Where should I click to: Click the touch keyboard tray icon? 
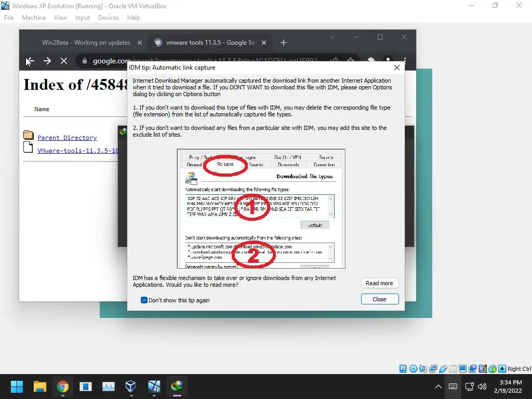point(453,387)
